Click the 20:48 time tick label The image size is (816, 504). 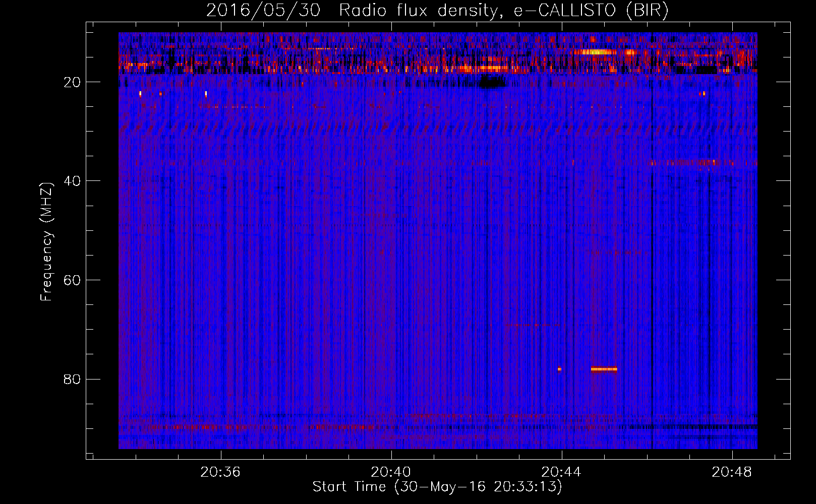732,472
